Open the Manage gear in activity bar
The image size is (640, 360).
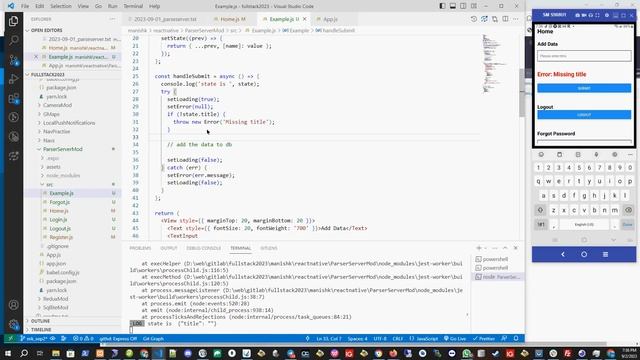tap(13, 325)
